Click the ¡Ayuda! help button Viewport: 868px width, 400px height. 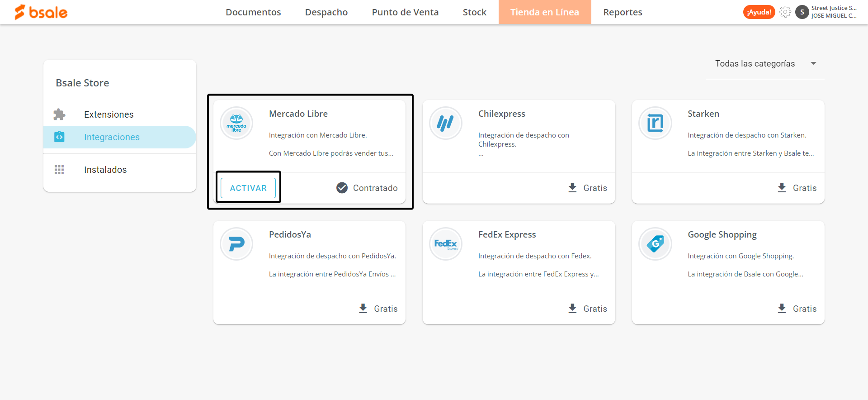click(x=759, y=12)
